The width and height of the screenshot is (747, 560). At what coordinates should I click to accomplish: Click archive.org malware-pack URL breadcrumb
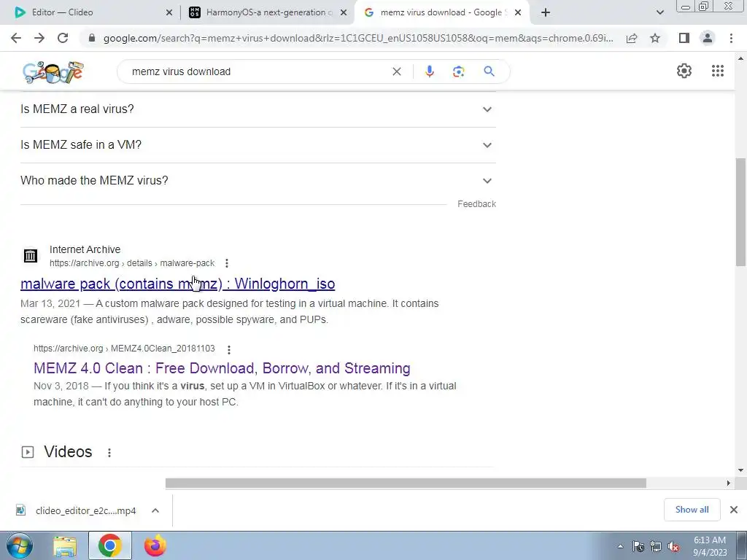tap(132, 262)
